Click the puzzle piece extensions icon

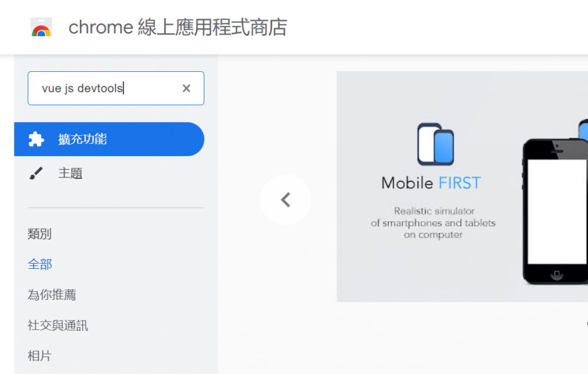(36, 139)
